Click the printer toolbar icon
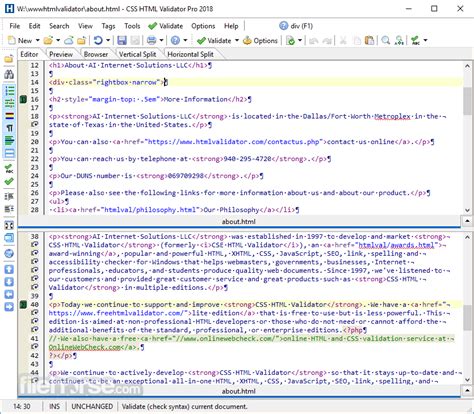The width and height of the screenshot is (474, 414). [x=152, y=41]
